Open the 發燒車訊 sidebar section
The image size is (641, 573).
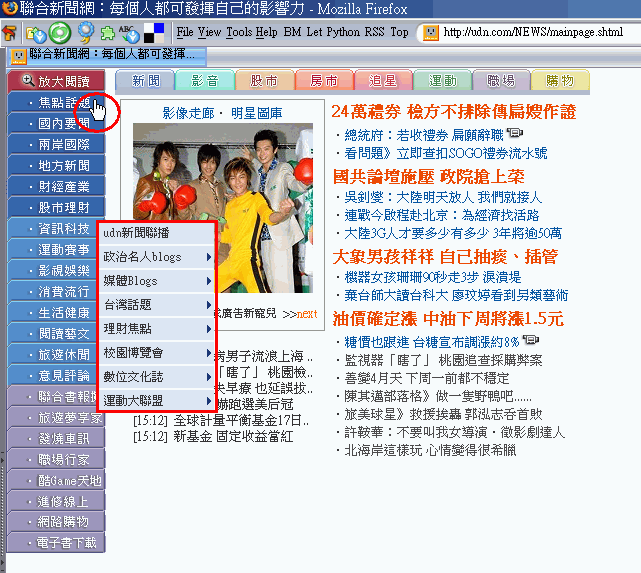[56, 439]
